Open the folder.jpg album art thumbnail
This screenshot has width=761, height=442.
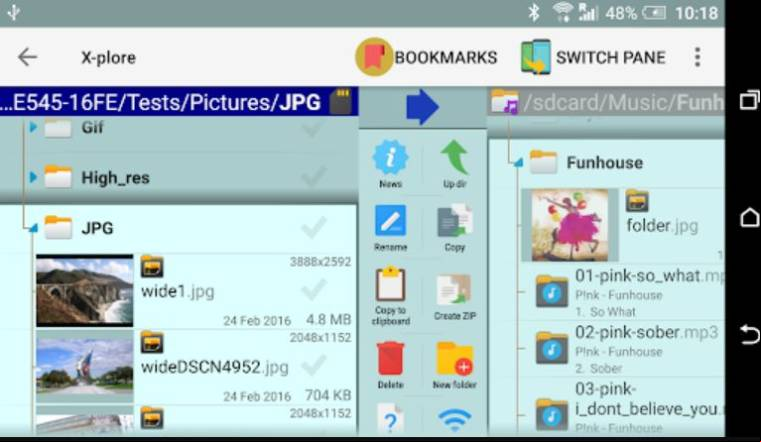pyautogui.click(x=570, y=225)
